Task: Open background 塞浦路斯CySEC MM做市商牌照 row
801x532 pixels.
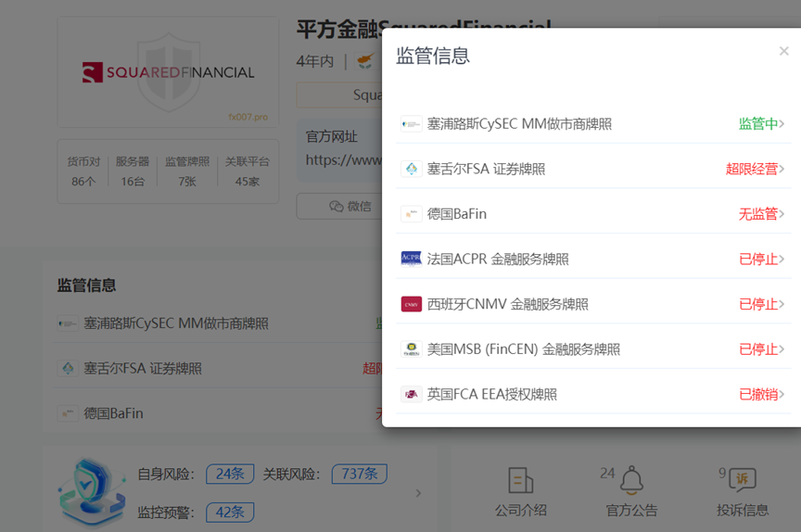Action: point(219,323)
